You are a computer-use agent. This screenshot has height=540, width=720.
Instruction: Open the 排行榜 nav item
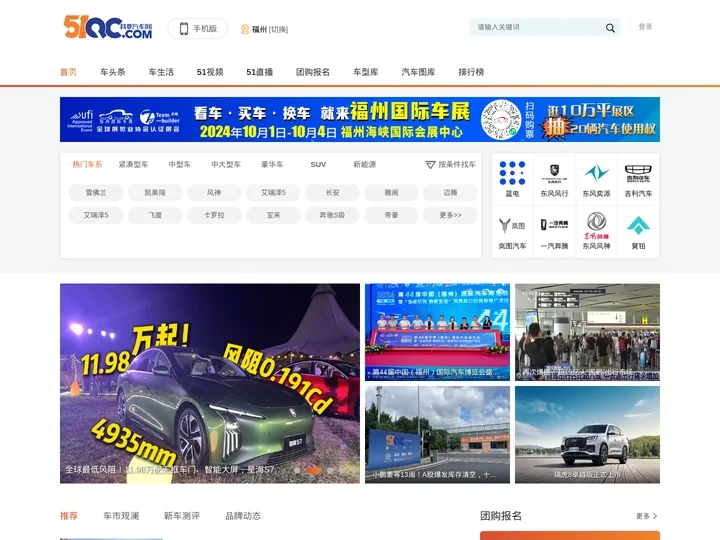pyautogui.click(x=471, y=72)
